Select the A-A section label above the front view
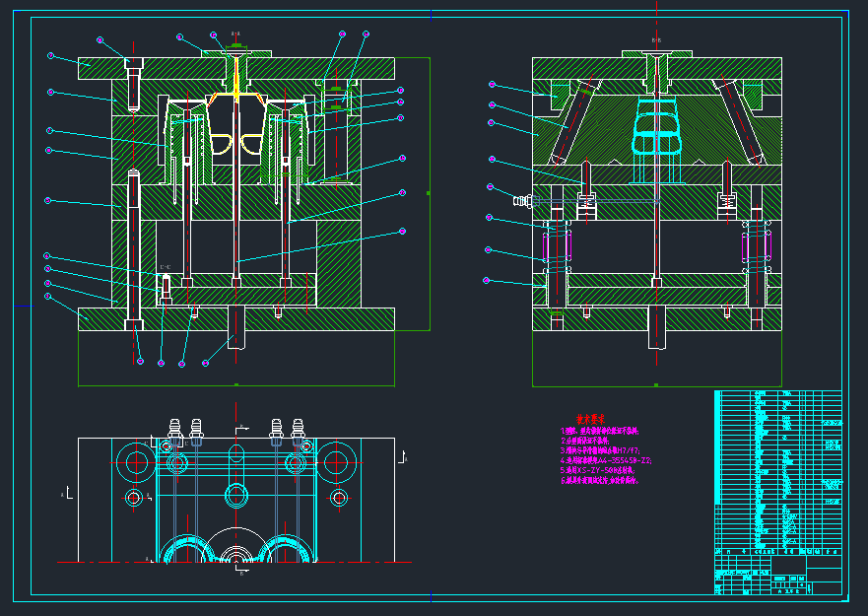Image resolution: width=868 pixels, height=616 pixels. tap(235, 34)
